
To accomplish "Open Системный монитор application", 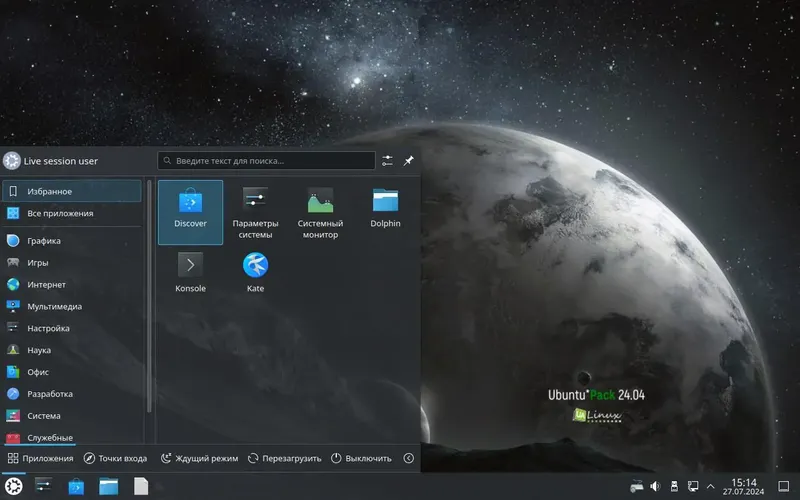I will coord(320,212).
